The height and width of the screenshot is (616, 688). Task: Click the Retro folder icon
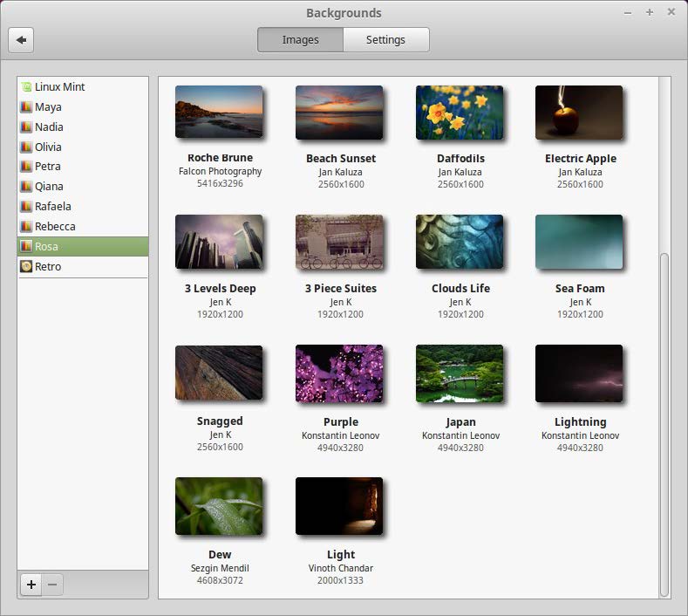tap(26, 267)
